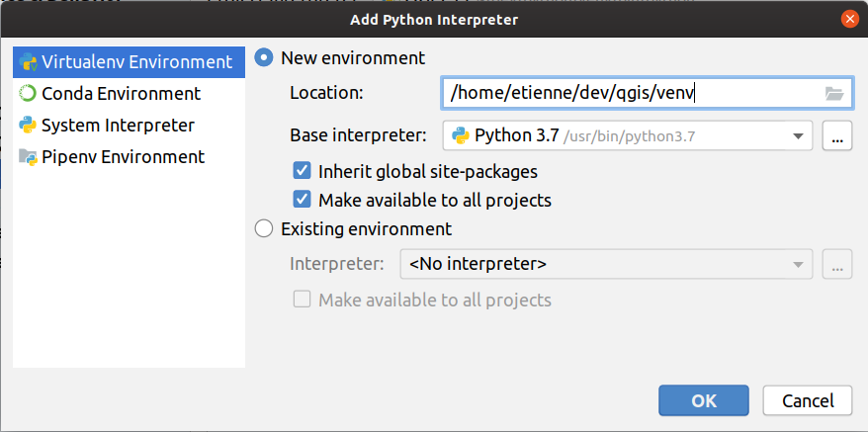
Task: Choose Pipenv Environment in the sidebar
Action: (x=123, y=157)
